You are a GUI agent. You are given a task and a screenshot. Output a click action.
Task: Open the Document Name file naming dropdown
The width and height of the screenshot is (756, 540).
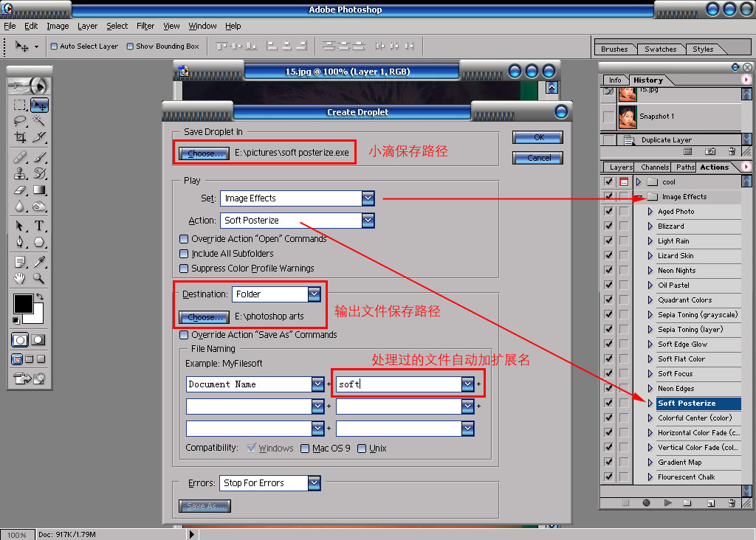pyautogui.click(x=317, y=384)
